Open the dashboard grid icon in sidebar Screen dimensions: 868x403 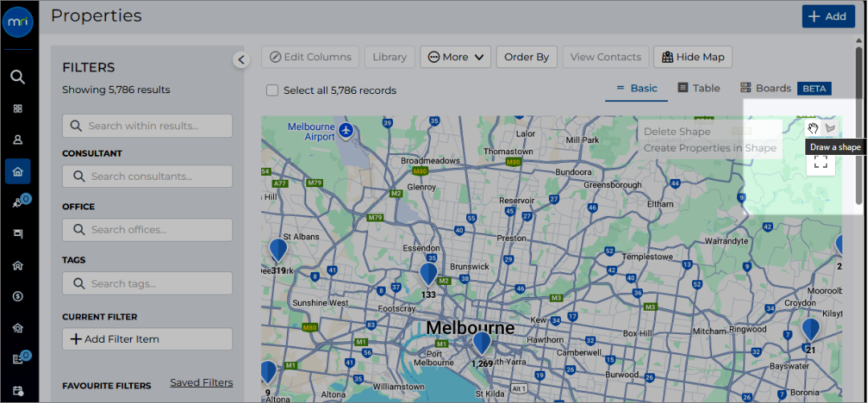18,108
